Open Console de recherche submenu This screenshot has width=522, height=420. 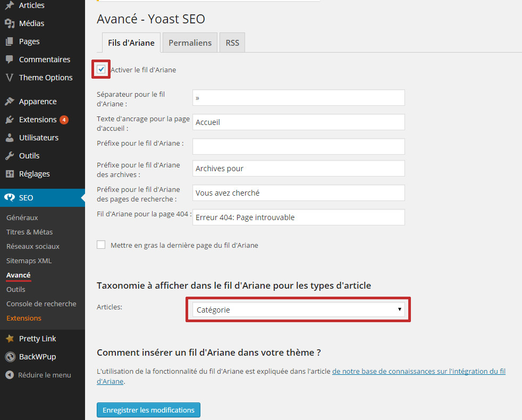pyautogui.click(x=41, y=304)
